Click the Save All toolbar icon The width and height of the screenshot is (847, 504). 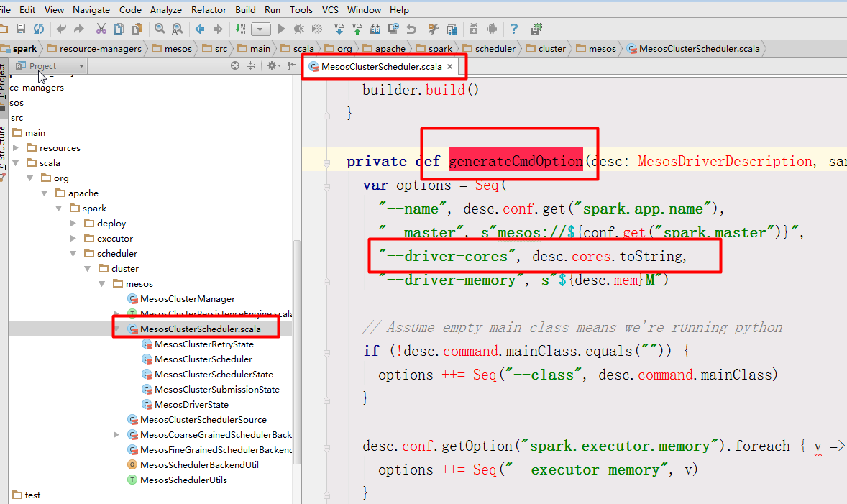click(21, 29)
